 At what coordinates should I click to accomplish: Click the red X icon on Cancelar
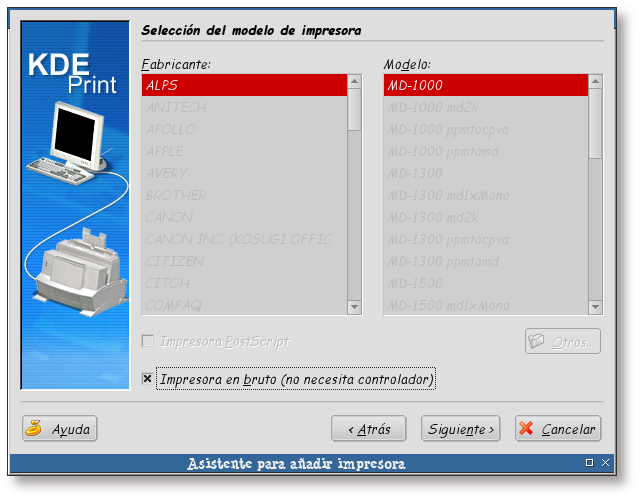click(x=527, y=429)
